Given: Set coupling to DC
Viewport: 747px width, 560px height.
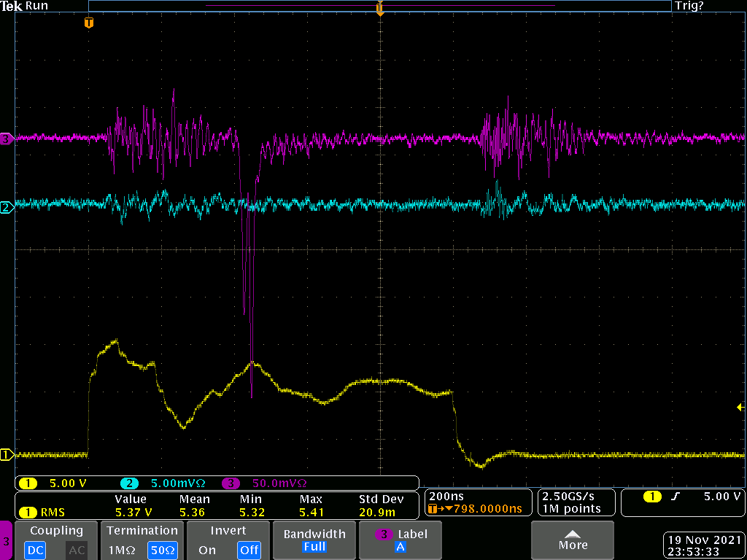Looking at the screenshot, I should pyautogui.click(x=36, y=550).
